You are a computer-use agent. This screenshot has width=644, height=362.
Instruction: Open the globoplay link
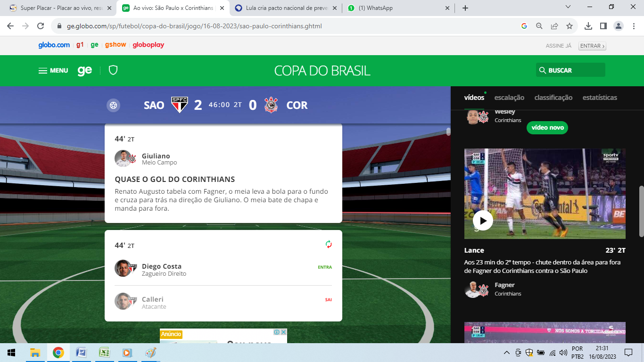(x=149, y=45)
